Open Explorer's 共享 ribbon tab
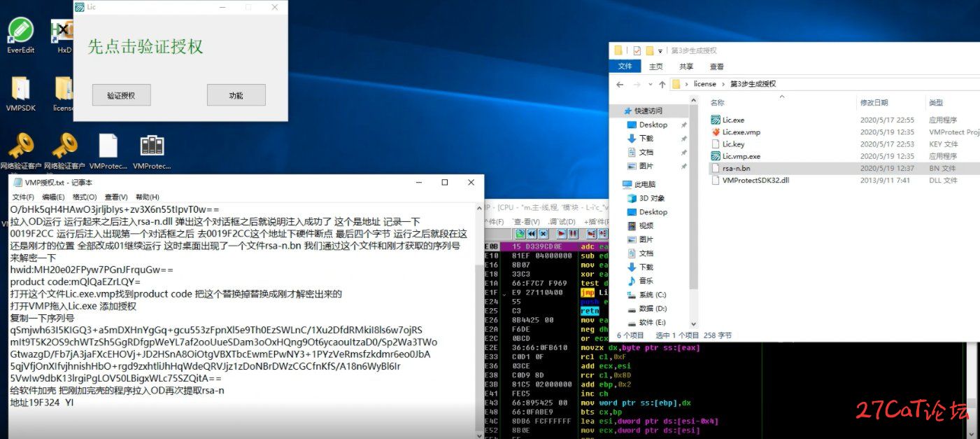980x439 pixels. (686, 67)
